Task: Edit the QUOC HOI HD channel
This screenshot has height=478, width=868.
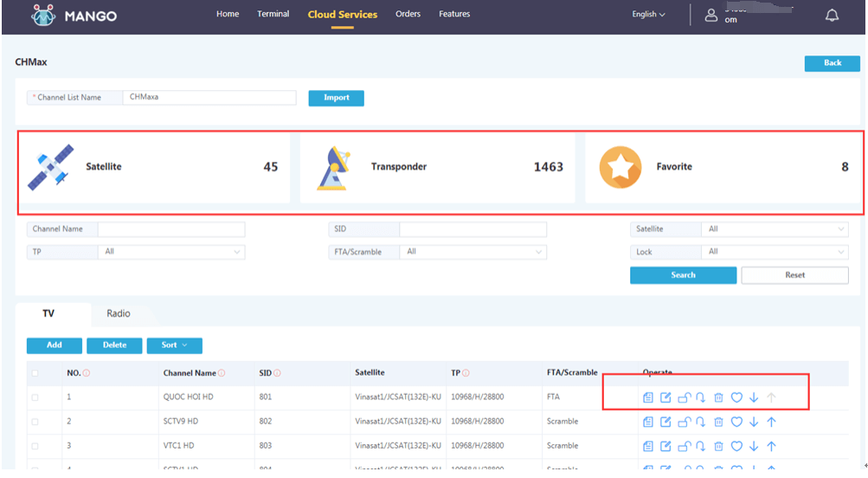Action: pos(665,397)
